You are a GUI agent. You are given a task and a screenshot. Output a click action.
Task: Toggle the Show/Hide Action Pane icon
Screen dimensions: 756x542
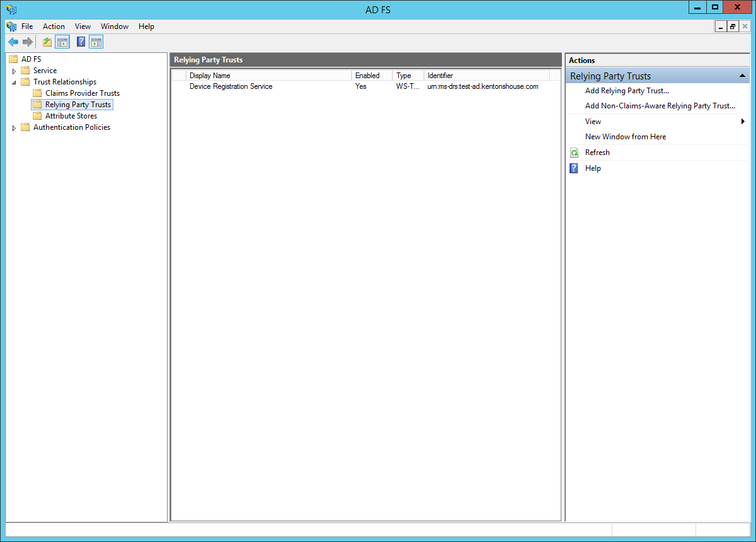(96, 42)
